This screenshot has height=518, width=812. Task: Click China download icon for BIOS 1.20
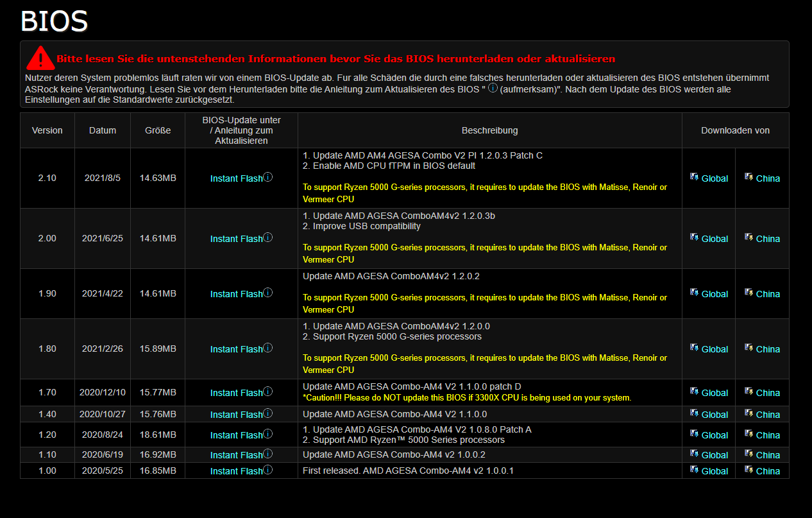point(749,433)
